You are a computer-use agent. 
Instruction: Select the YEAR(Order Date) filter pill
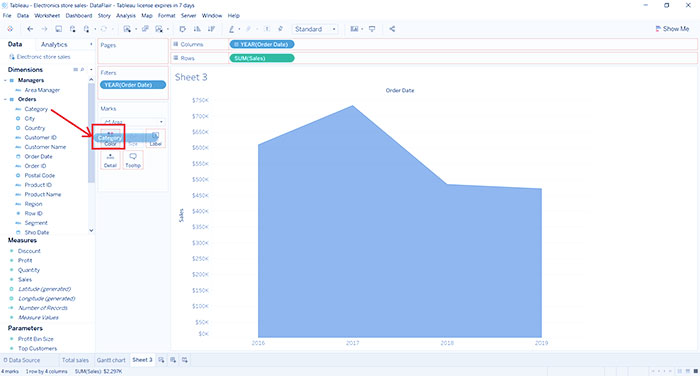(133, 85)
